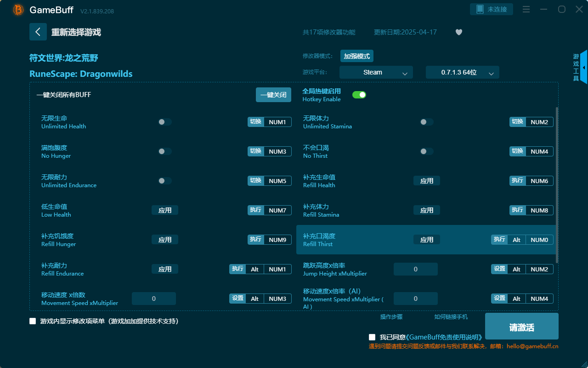Check the in-game modifier menu checkbox

(33, 321)
